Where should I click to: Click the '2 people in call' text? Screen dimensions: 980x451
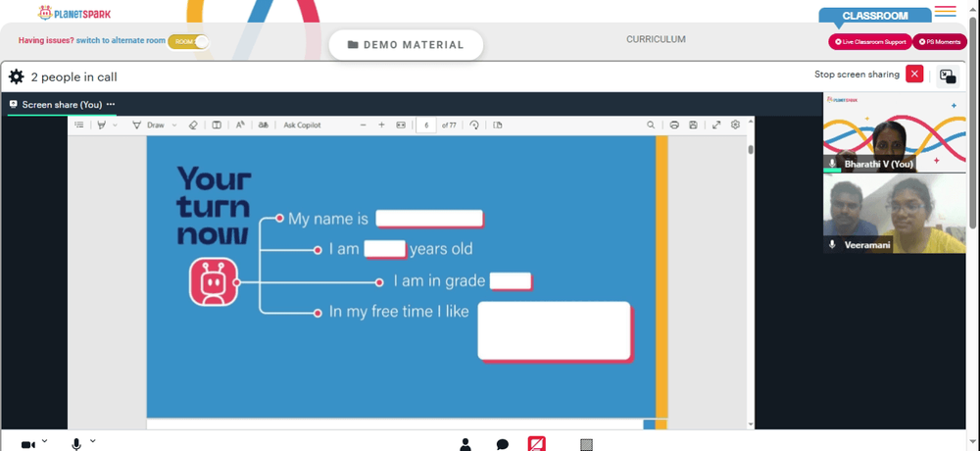(x=73, y=77)
